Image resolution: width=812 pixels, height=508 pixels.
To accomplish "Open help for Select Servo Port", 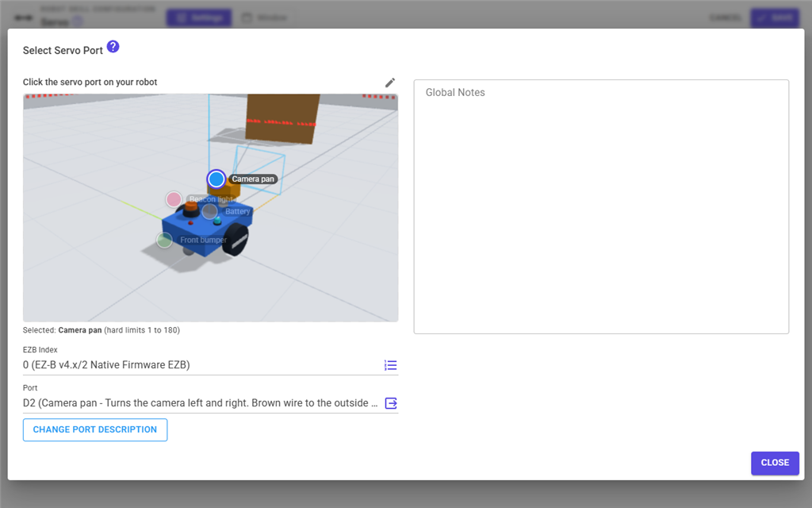I will tap(113, 47).
